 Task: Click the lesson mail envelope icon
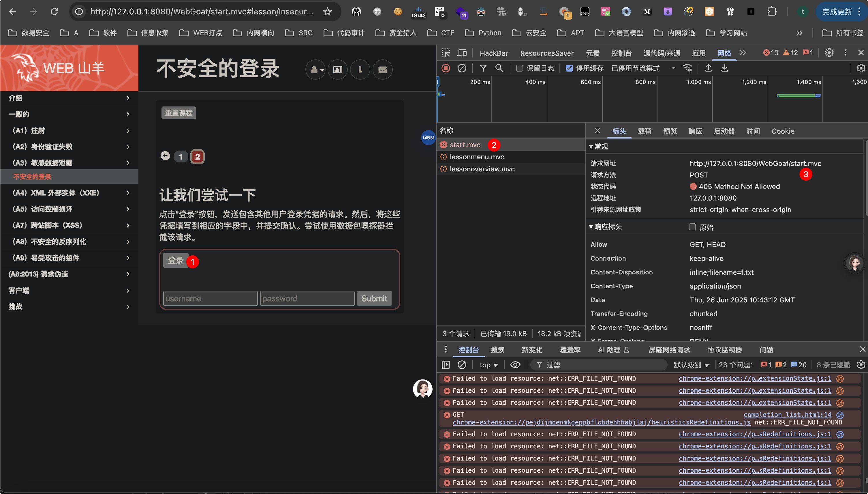pos(382,70)
